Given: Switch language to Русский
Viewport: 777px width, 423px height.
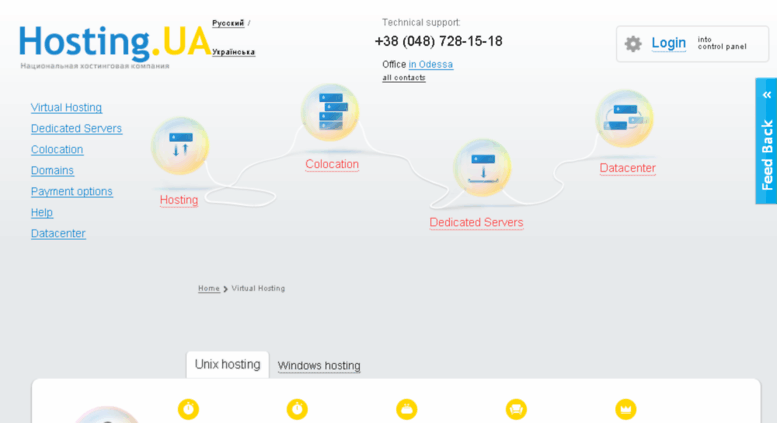Looking at the screenshot, I should (228, 23).
